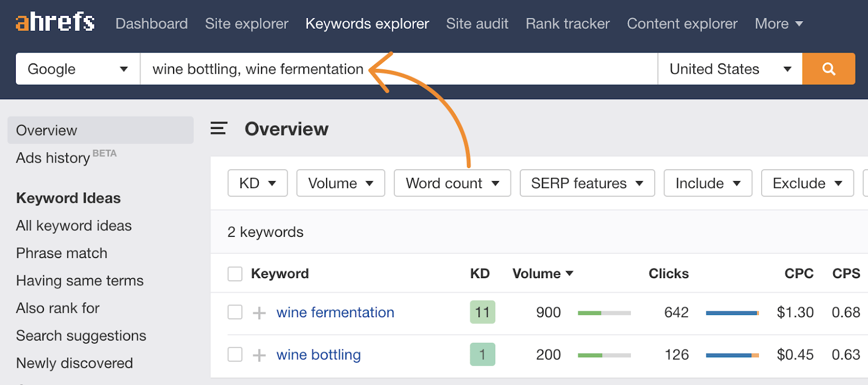Click the 126 clicks value
The image size is (868, 385).
point(676,355)
